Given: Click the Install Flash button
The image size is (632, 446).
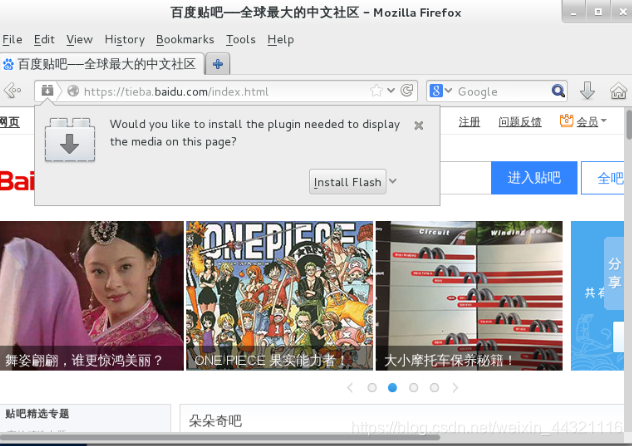Looking at the screenshot, I should coord(347,182).
